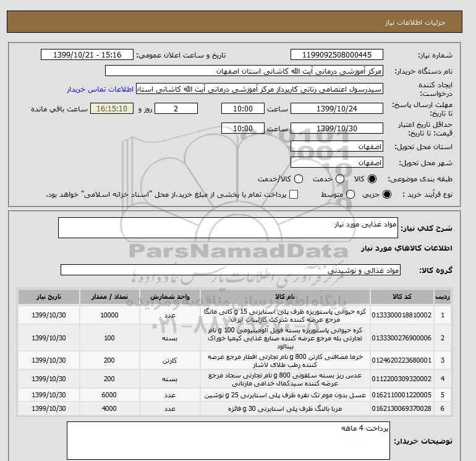
Task: Click product code 013330276900006
Action: pyautogui.click(x=402, y=338)
